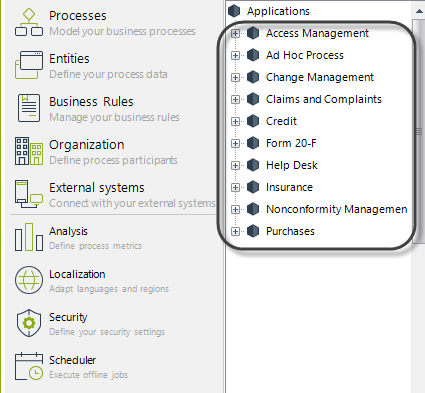Click Define your security settings text
Image resolution: width=425 pixels, height=393 pixels.
click(x=107, y=332)
